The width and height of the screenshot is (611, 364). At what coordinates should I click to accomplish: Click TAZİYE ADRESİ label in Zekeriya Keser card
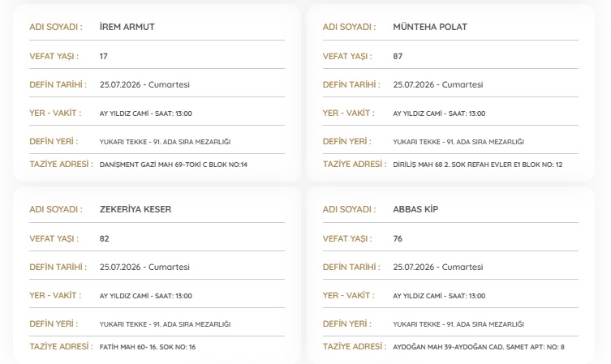pyautogui.click(x=61, y=346)
